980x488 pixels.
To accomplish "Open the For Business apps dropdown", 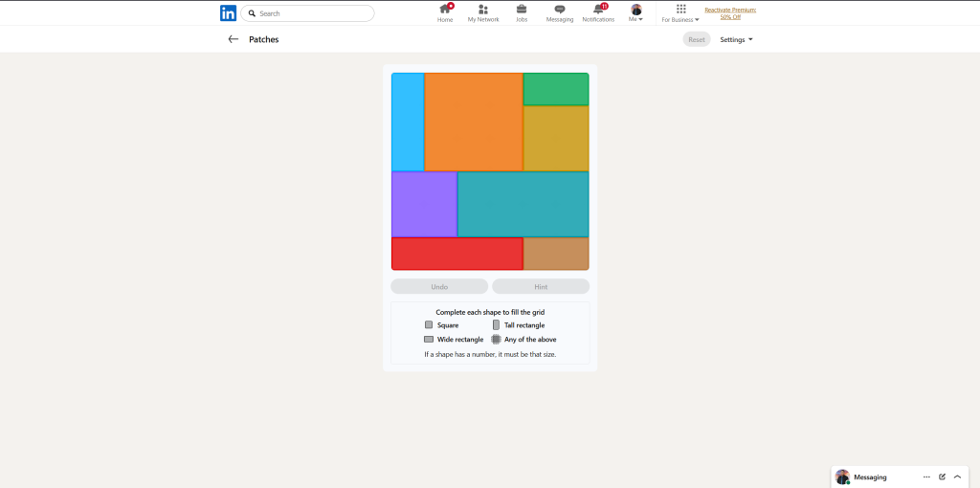I will pyautogui.click(x=680, y=13).
